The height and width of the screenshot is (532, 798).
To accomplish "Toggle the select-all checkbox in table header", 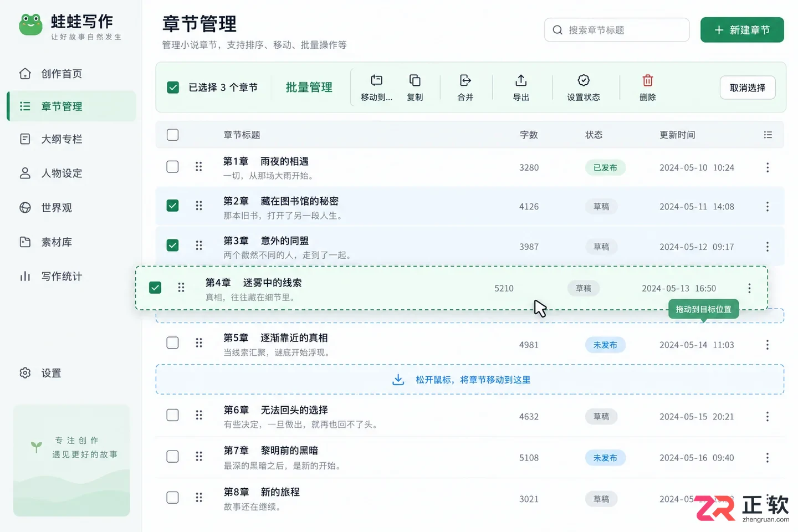I will click(x=173, y=135).
